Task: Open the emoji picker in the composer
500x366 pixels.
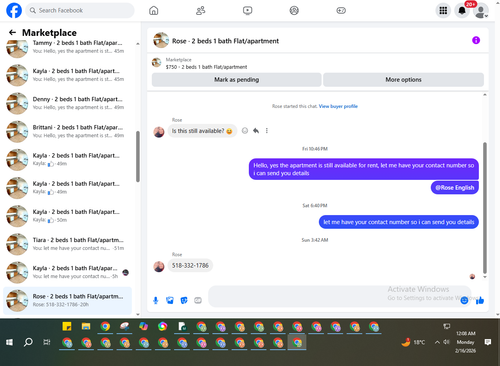Action: tap(464, 301)
